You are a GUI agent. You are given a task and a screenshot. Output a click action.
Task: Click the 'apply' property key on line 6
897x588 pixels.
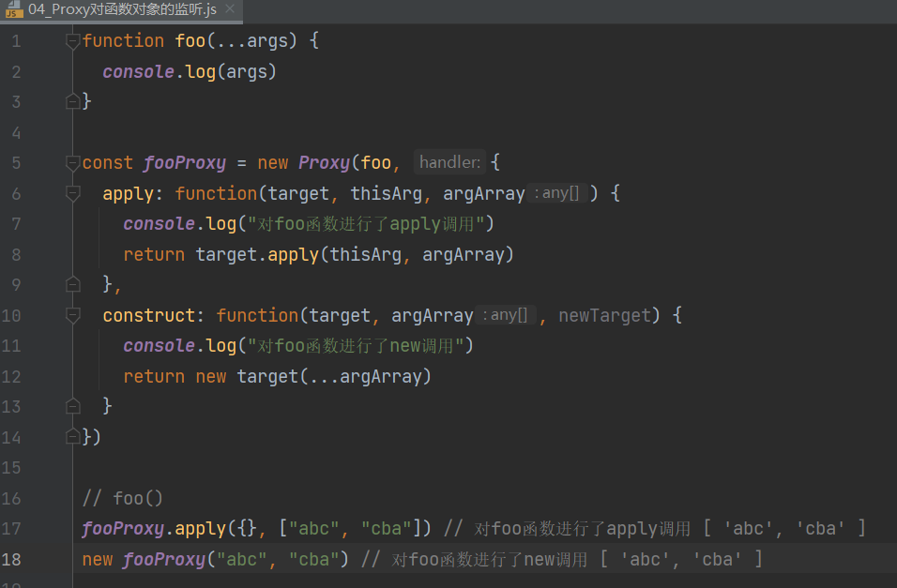[129, 194]
